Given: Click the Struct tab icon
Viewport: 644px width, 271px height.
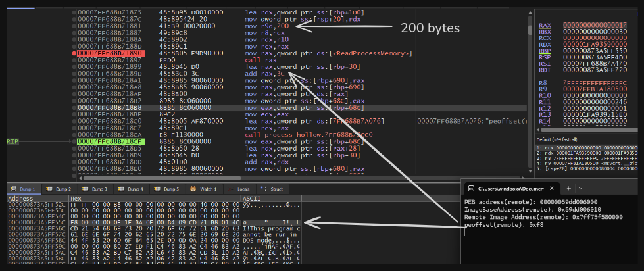Looking at the screenshot, I should tap(265, 189).
